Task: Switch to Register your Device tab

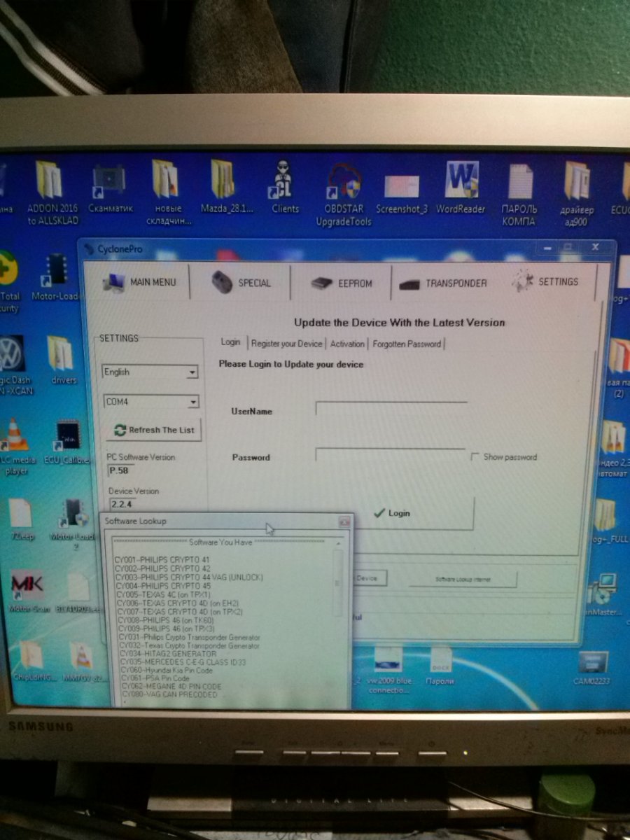Action: pyautogui.click(x=287, y=343)
